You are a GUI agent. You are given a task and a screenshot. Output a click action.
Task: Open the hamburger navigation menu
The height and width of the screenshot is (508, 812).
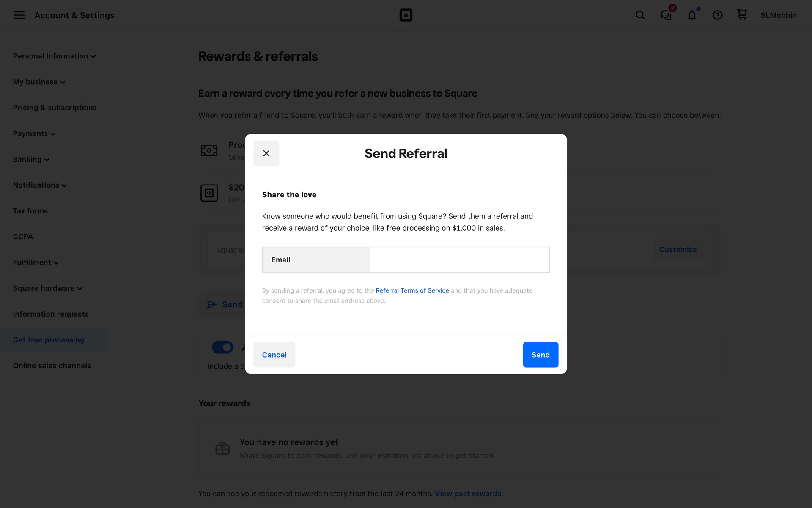pos(19,15)
